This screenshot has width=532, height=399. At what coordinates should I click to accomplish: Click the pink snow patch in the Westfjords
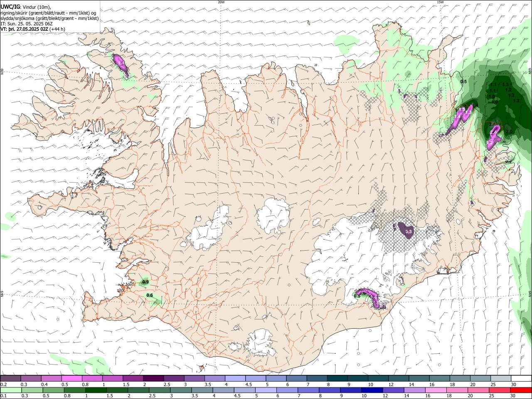[121, 63]
